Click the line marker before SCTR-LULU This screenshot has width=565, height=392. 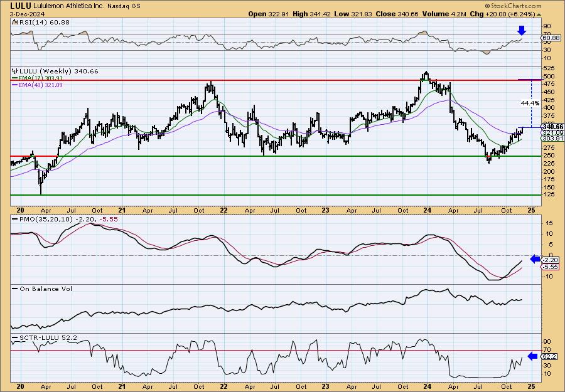click(15, 337)
